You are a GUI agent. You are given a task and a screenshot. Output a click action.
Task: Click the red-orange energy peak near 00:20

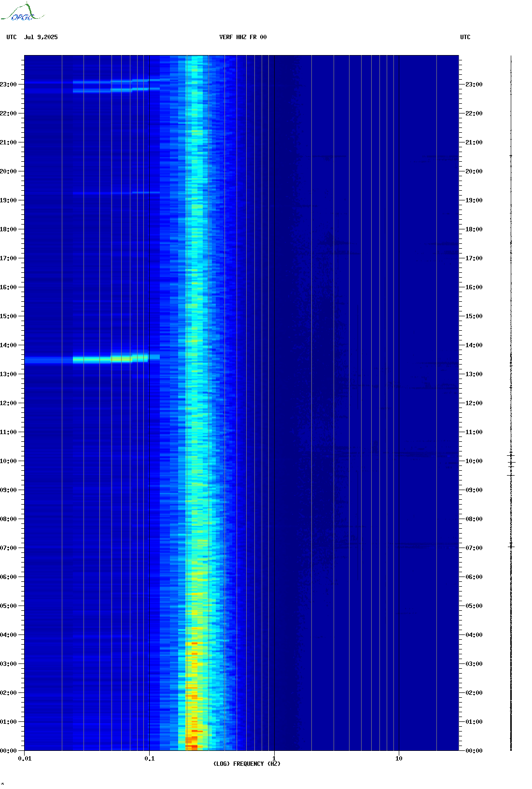point(192,739)
